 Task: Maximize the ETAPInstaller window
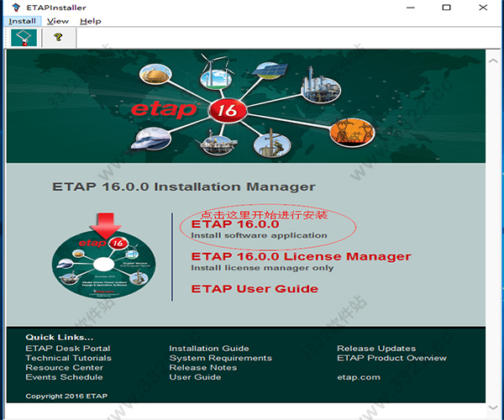point(446,8)
